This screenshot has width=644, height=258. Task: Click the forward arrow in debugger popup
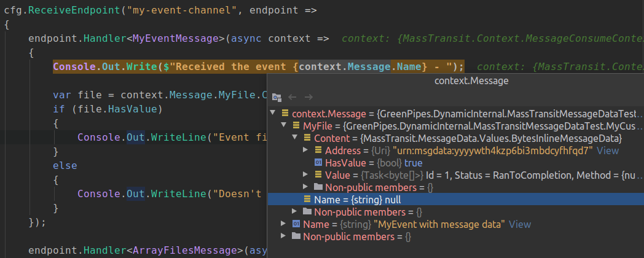[309, 98]
